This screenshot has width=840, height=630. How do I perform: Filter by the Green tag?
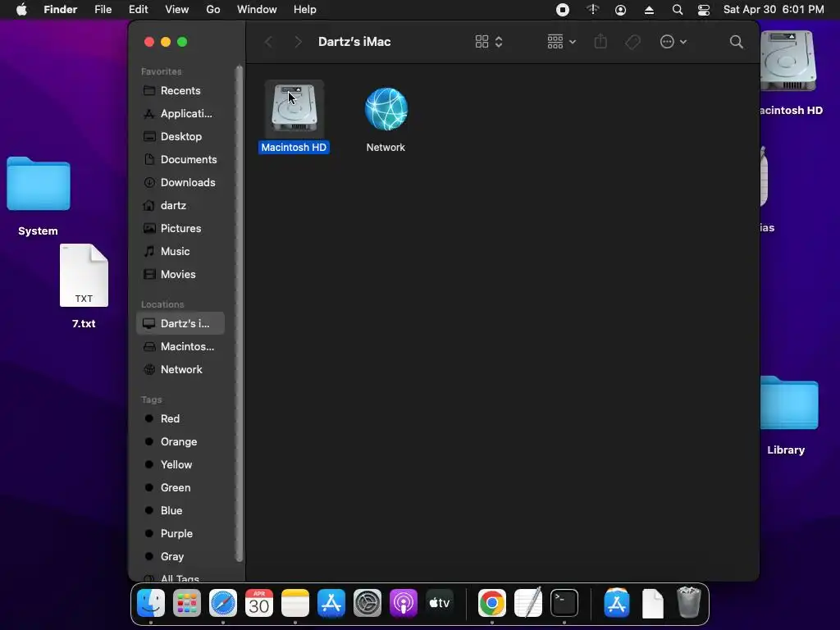180,488
